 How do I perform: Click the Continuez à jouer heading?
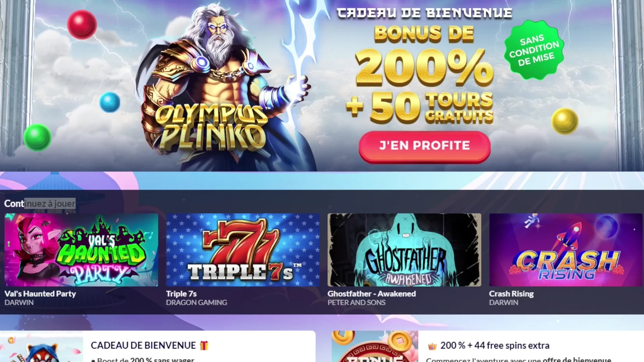[40, 203]
